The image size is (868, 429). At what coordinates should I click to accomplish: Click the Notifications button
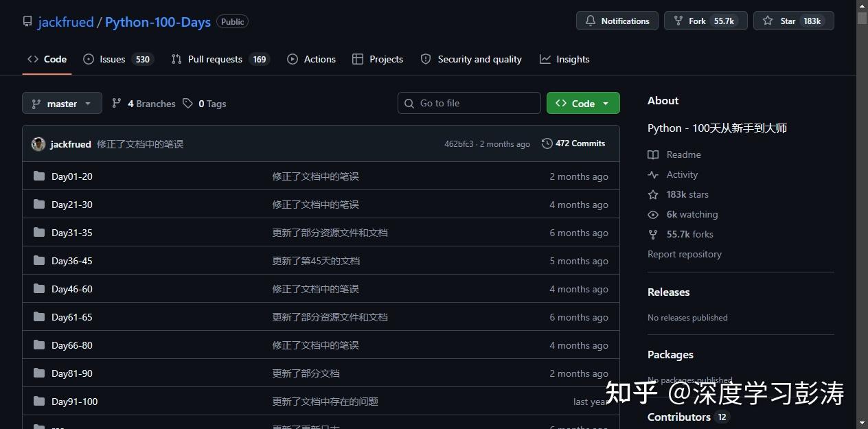click(x=617, y=21)
